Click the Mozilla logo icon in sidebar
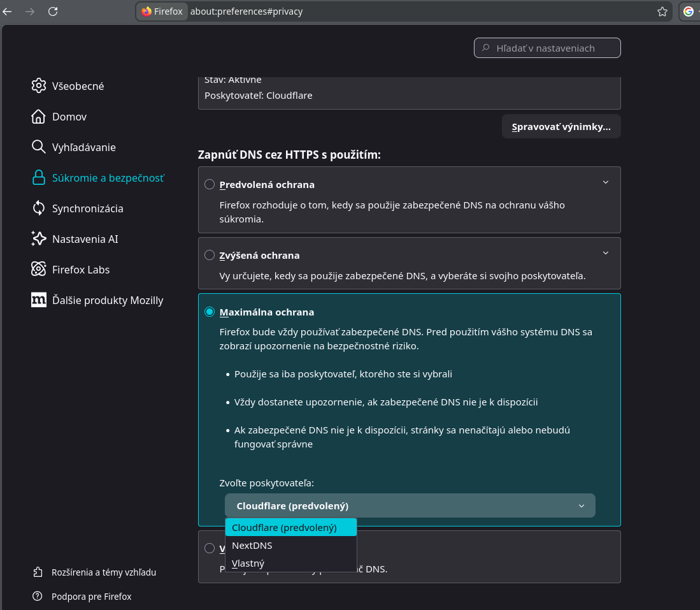The width and height of the screenshot is (700, 610). coord(39,300)
